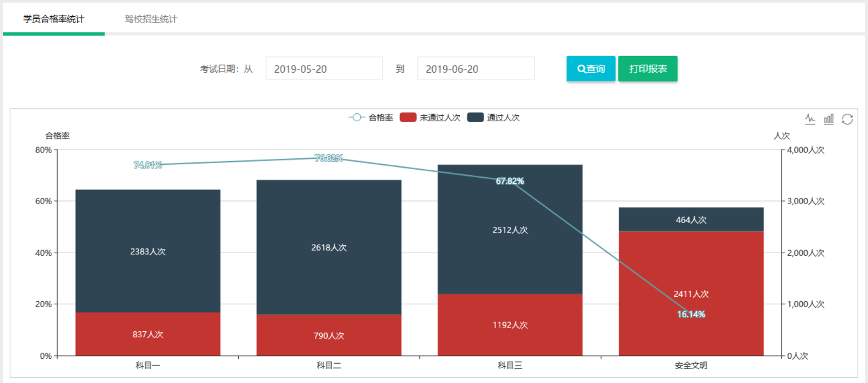868x383 pixels.
Task: Click the 安全文明 axis label
Action: tap(691, 365)
